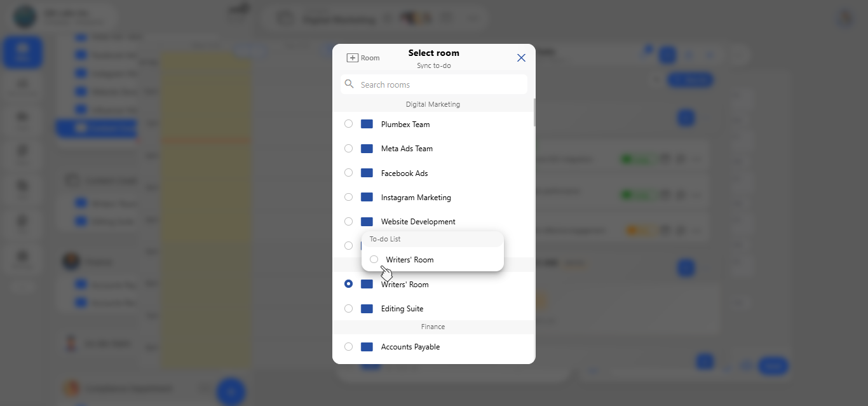The width and height of the screenshot is (868, 406).
Task: Select the Accounts Payable room entry
Action: (x=433, y=346)
